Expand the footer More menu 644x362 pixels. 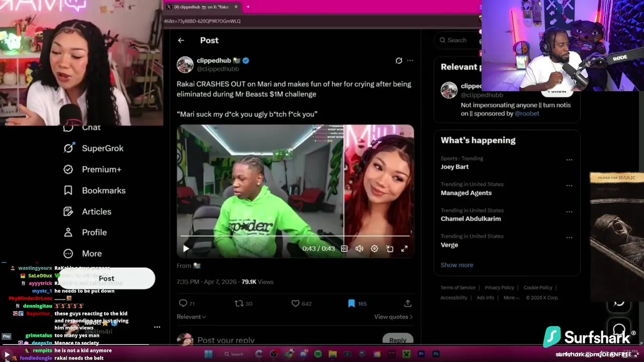pyautogui.click(x=511, y=298)
